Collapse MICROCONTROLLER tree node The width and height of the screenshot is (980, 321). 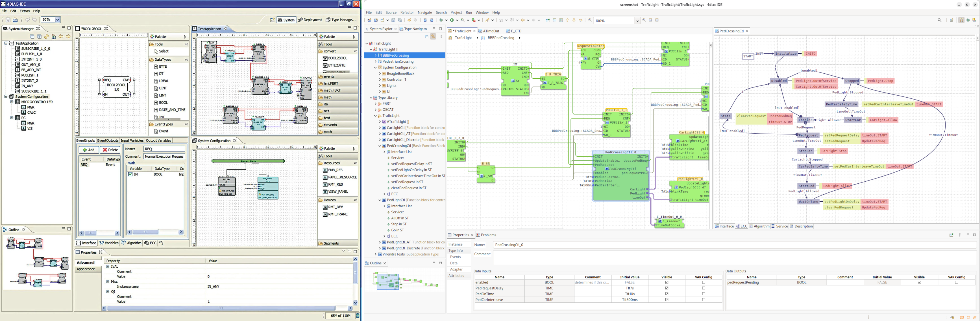[12, 102]
